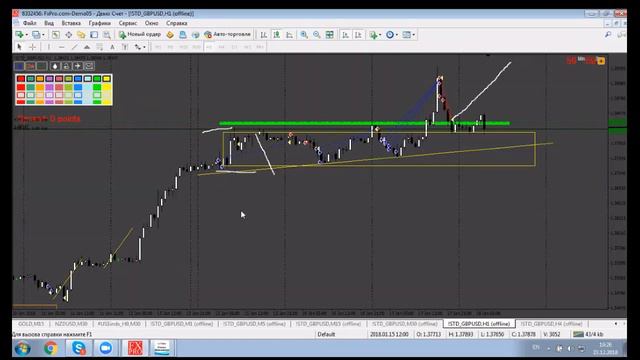The image size is (640, 360).
Task: Click the templates icon
Action: tap(407, 35)
